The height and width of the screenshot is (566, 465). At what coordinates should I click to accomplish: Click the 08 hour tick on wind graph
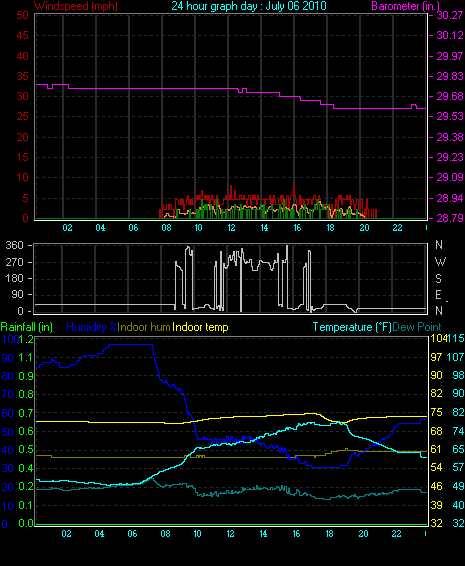coord(166,228)
